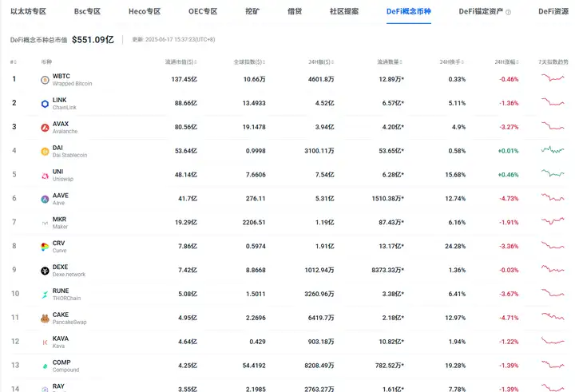575x392 pixels.
Task: Open the AAVE coin name link
Action: [61, 196]
